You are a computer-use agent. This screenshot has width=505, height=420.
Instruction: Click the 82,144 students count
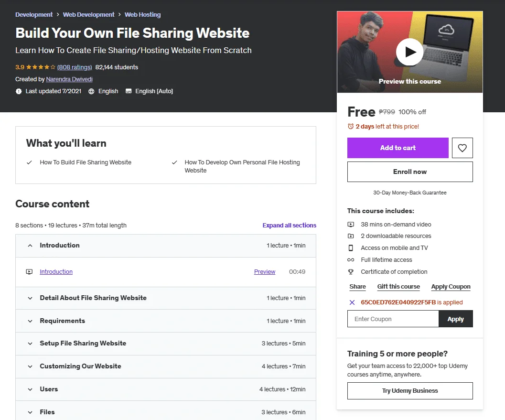(x=117, y=67)
